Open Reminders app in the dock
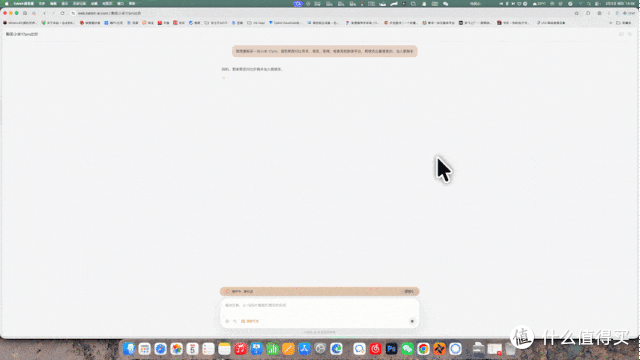640x360 pixels. (208, 349)
